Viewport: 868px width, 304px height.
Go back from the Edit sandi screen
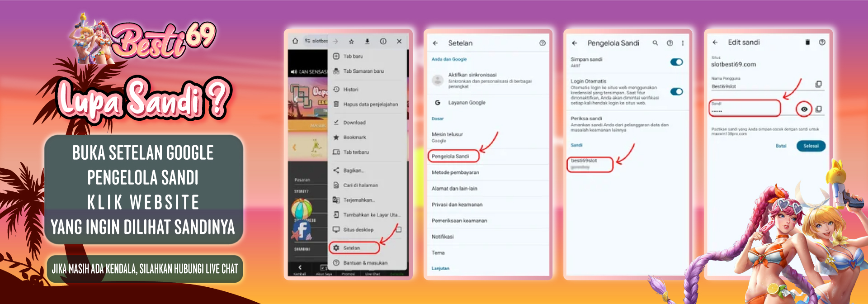[x=715, y=42]
